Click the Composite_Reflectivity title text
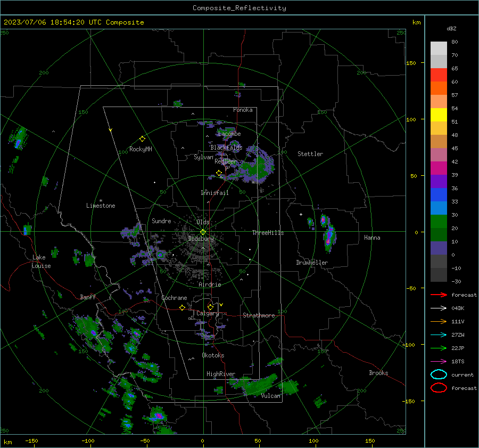 tap(240, 8)
